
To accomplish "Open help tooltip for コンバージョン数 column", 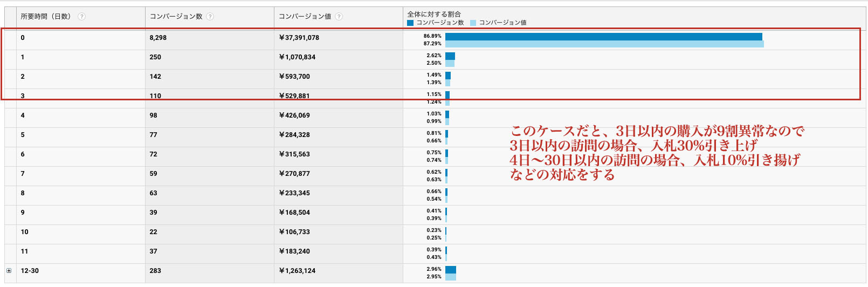I will coord(210,17).
